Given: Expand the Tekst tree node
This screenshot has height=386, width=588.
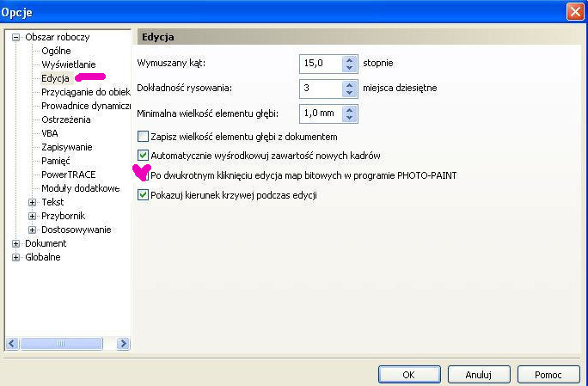Looking at the screenshot, I should [x=33, y=202].
